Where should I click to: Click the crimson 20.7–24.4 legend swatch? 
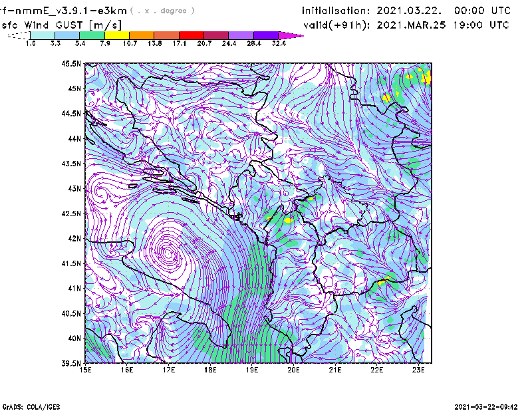pos(216,35)
